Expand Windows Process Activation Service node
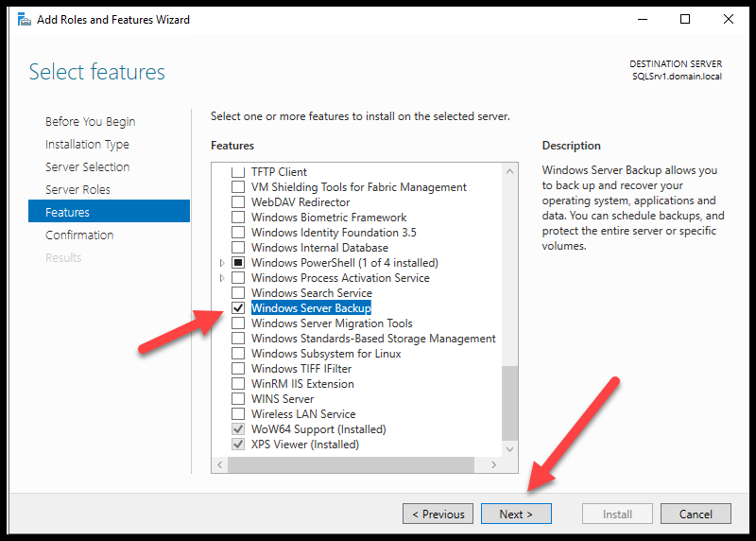 click(x=222, y=278)
